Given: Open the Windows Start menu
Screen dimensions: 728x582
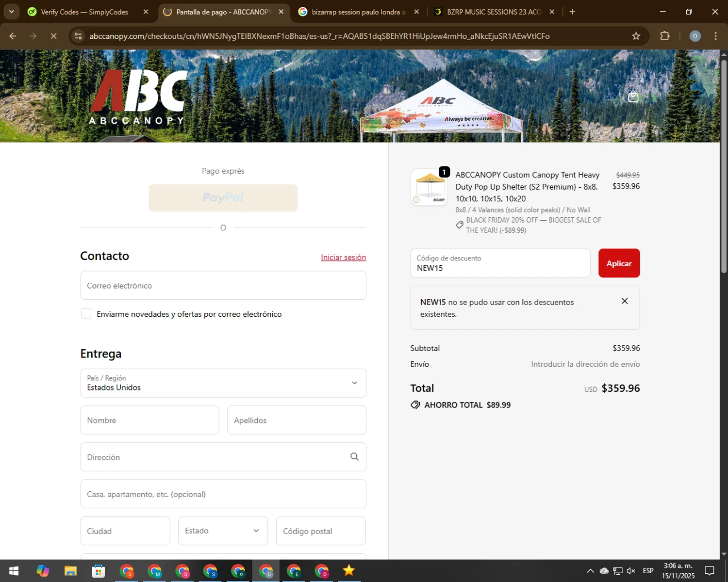Looking at the screenshot, I should (x=14, y=571).
